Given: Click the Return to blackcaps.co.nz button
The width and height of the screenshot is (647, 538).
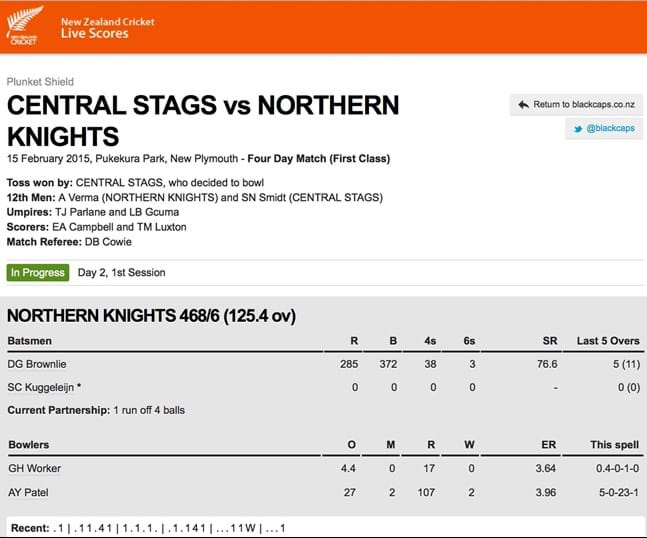Looking at the screenshot, I should tap(576, 105).
